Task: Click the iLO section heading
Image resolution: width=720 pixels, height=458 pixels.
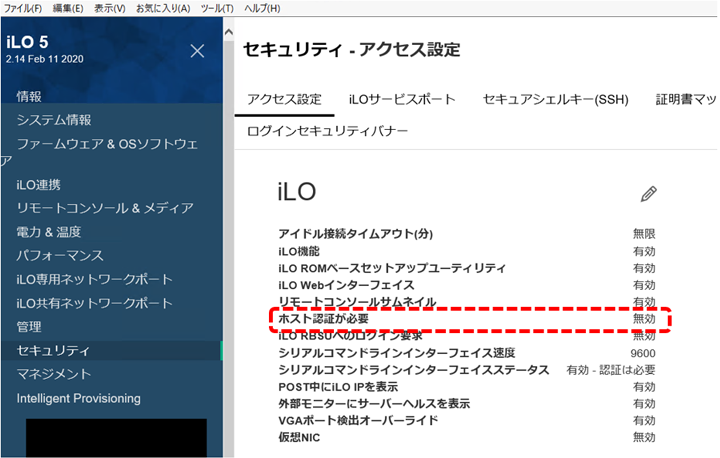Action: click(297, 192)
